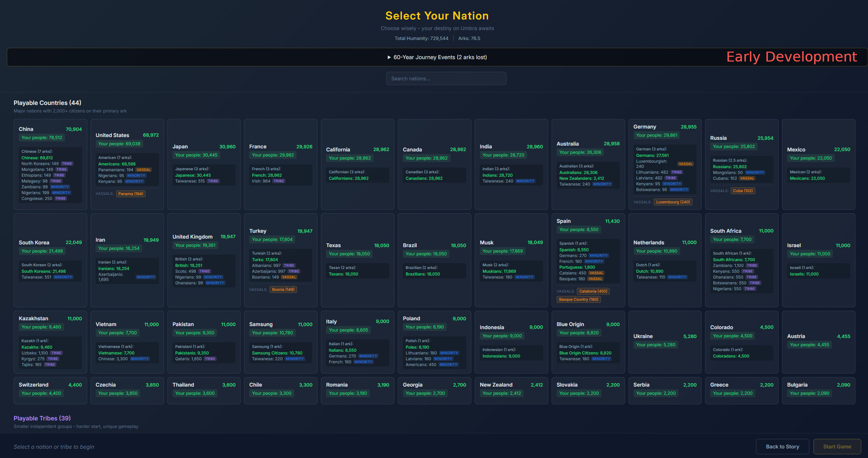Select the India nation card
Screen dimensions: 868x458
coord(511,164)
